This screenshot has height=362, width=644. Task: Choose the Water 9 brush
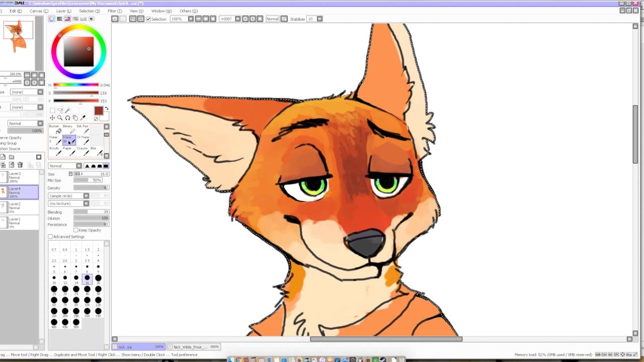point(55,140)
